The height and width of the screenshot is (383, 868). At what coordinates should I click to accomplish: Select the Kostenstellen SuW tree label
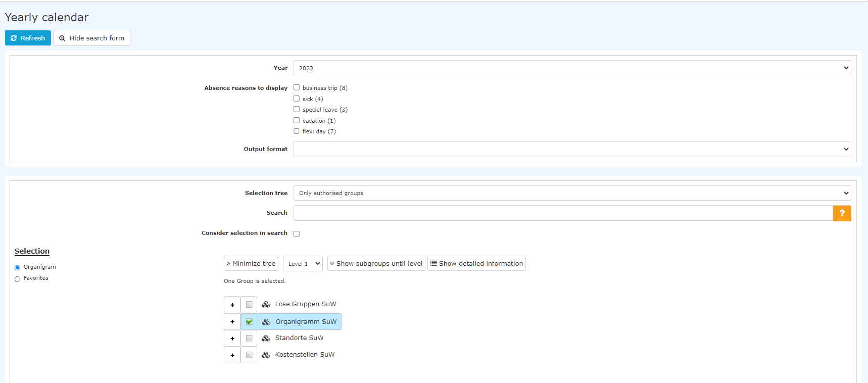coord(305,355)
